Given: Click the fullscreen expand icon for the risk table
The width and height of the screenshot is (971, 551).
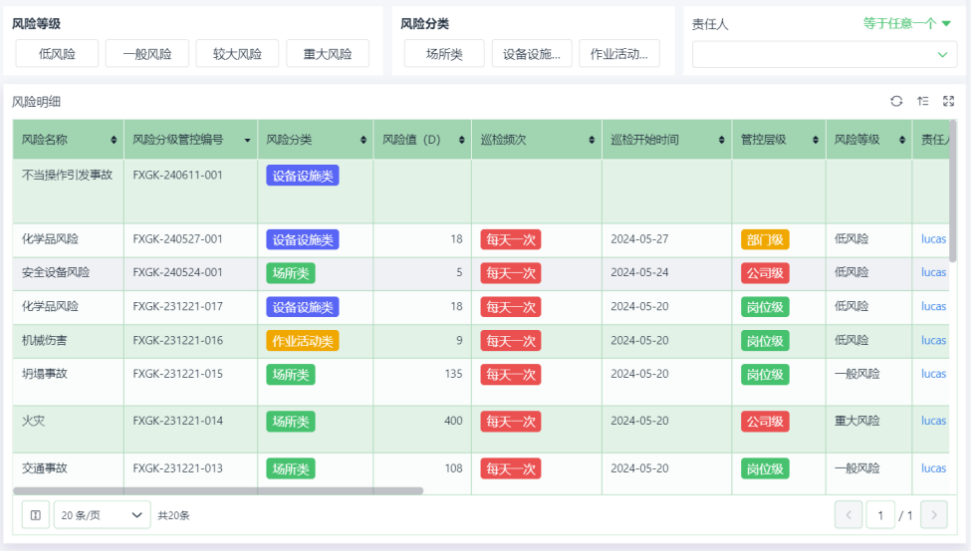Looking at the screenshot, I should (x=949, y=101).
